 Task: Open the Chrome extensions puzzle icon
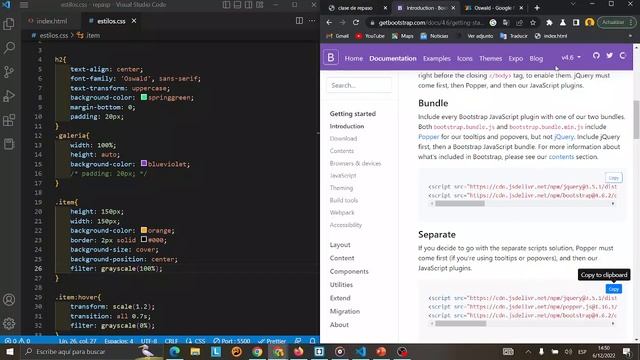tap(549, 23)
